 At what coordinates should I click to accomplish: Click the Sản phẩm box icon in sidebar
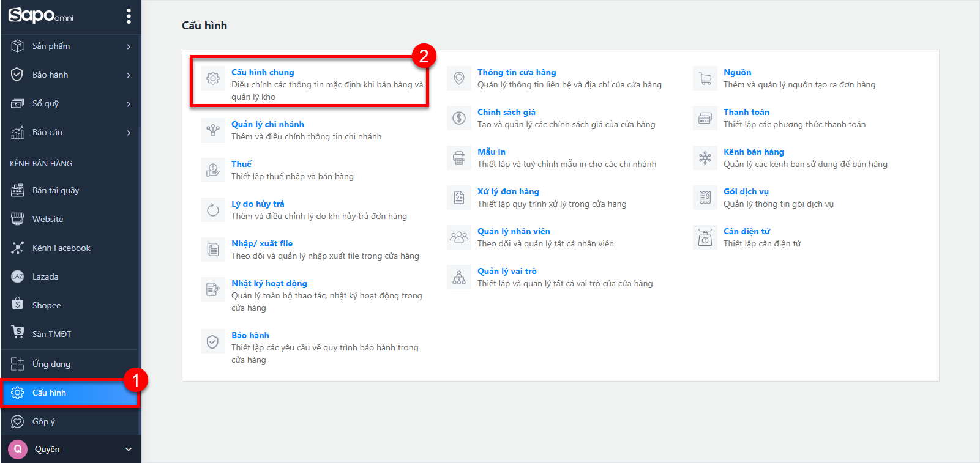click(18, 46)
